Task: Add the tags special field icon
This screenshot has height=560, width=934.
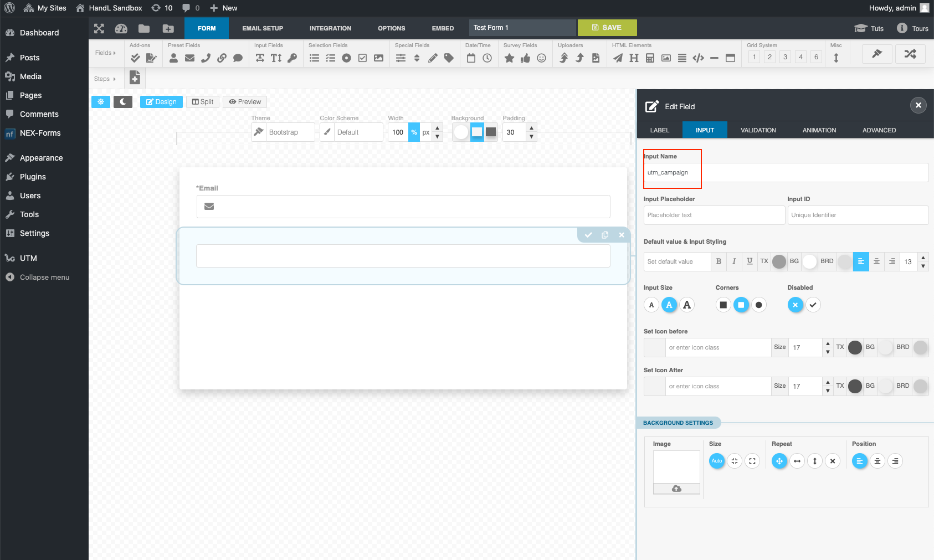Action: [x=449, y=58]
